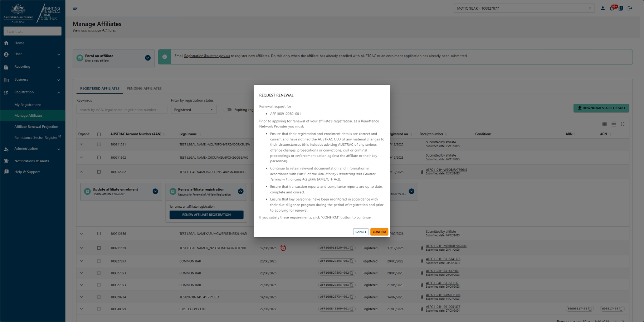Screen dimensions: 644x322
Task: Click the logout icon in header
Action: 630,8
